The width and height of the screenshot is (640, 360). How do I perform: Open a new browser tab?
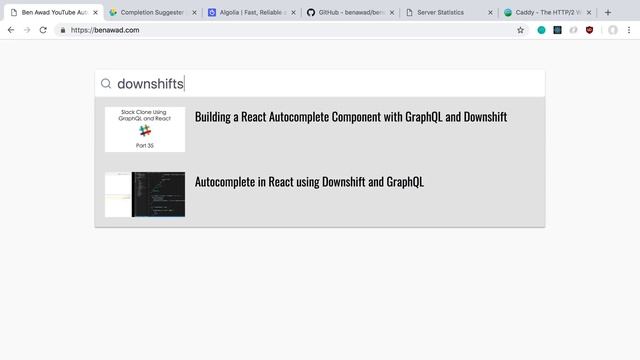[608, 13]
